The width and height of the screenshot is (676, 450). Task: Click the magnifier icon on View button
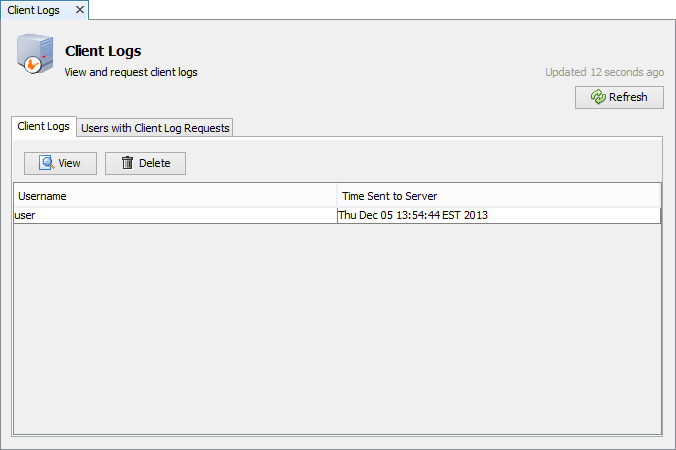click(x=46, y=163)
